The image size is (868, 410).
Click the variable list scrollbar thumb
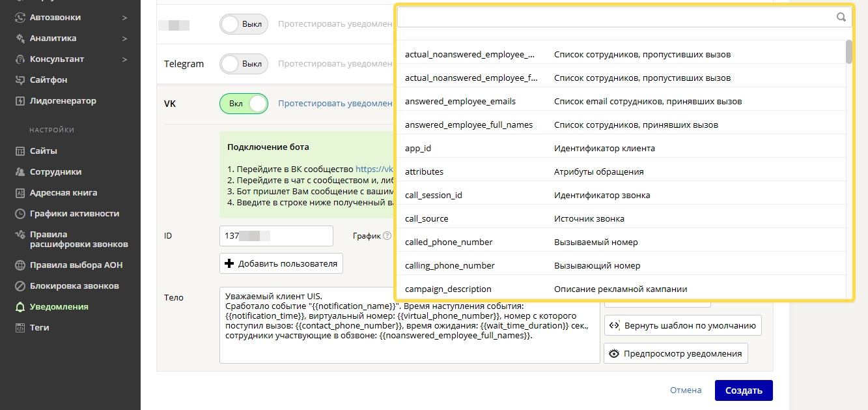pos(848,51)
